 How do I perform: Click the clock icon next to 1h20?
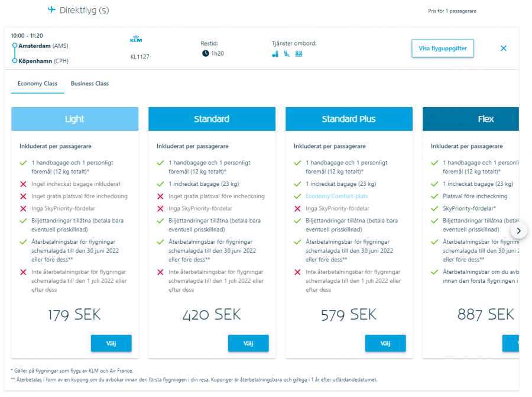point(206,53)
